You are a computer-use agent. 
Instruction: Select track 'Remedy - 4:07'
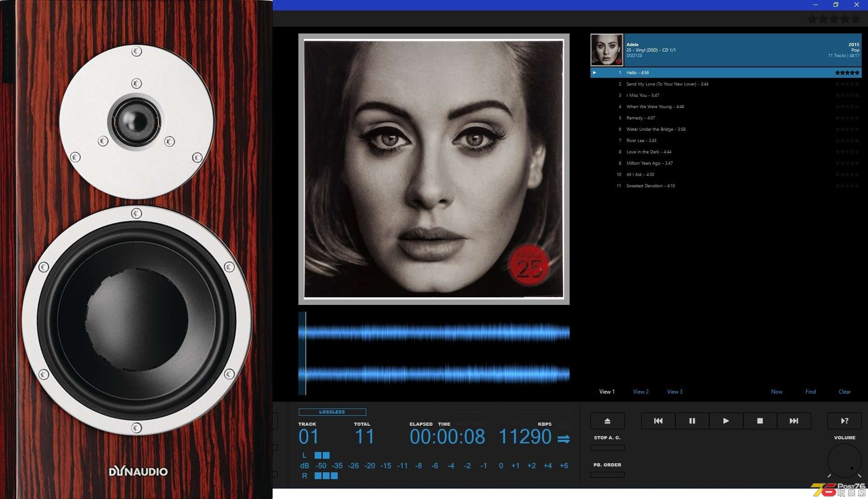tap(726, 118)
